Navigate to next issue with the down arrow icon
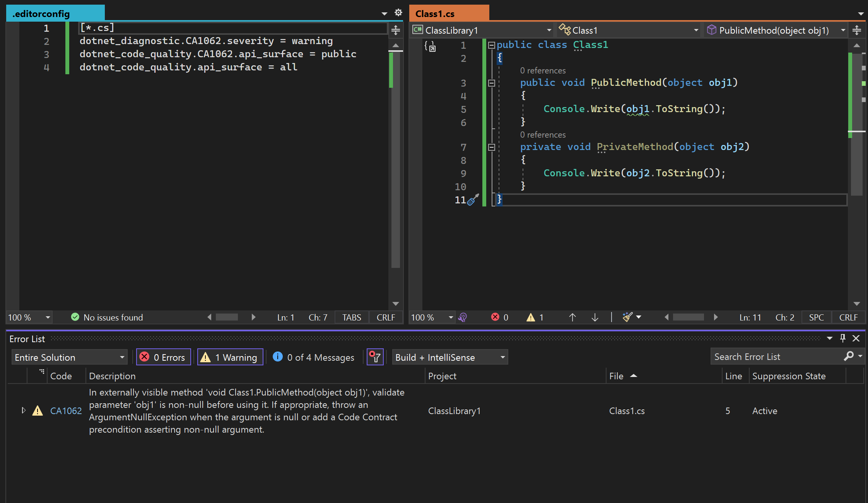This screenshot has height=503, width=868. click(x=595, y=317)
